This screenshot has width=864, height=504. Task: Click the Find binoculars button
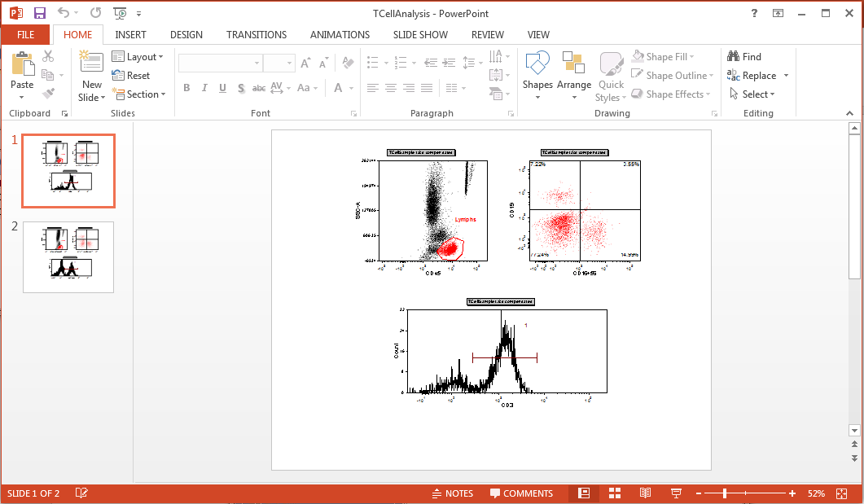point(743,57)
